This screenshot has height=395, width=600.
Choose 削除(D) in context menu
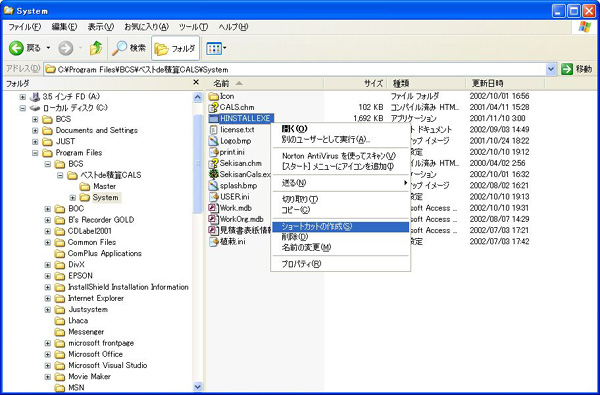tap(340, 237)
